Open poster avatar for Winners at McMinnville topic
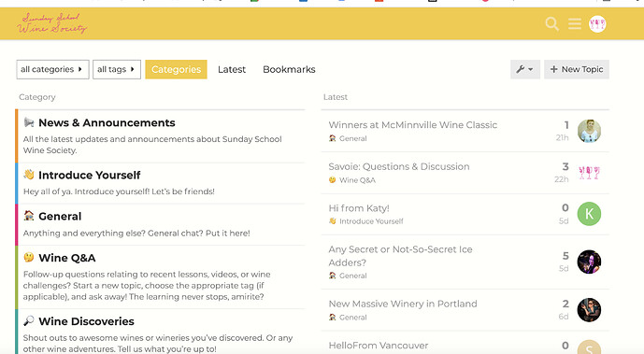Viewport: 644px width, 354px height. (589, 131)
